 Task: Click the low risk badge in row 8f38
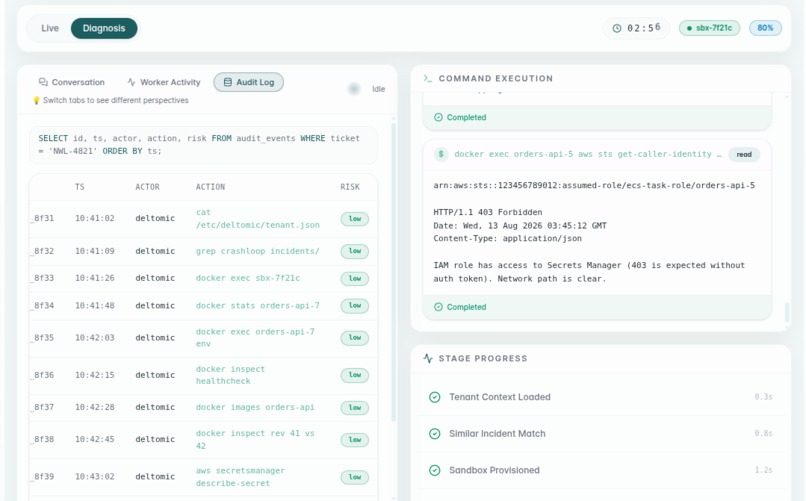(355, 440)
